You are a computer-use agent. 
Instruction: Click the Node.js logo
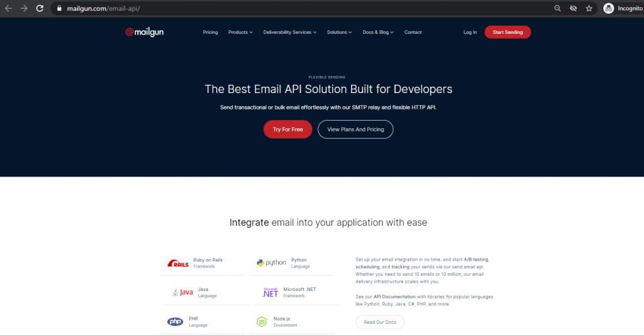(262, 321)
